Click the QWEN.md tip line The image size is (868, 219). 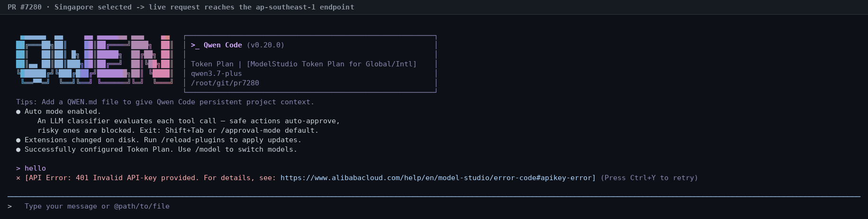[x=165, y=102]
